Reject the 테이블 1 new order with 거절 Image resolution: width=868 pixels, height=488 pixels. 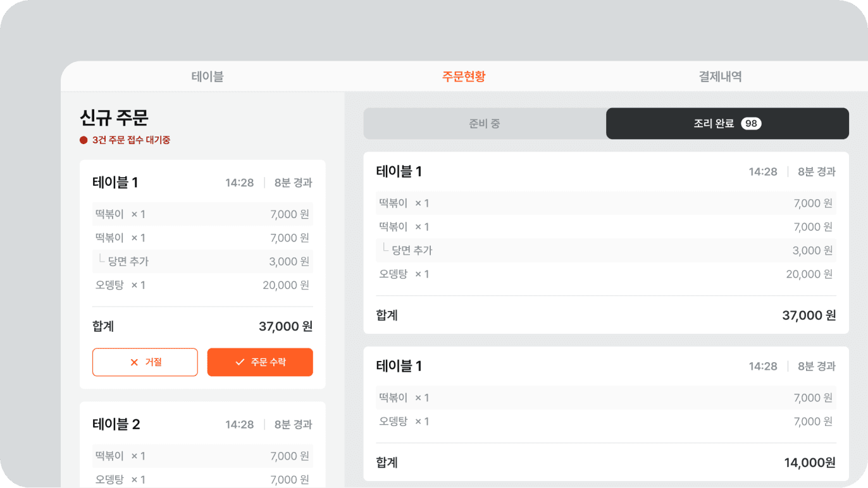click(145, 362)
